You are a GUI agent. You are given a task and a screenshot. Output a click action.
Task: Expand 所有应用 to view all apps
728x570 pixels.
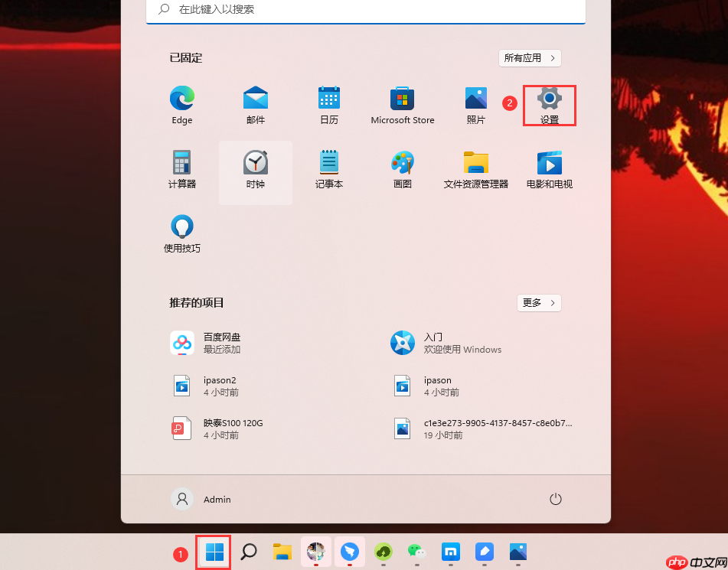pos(530,57)
